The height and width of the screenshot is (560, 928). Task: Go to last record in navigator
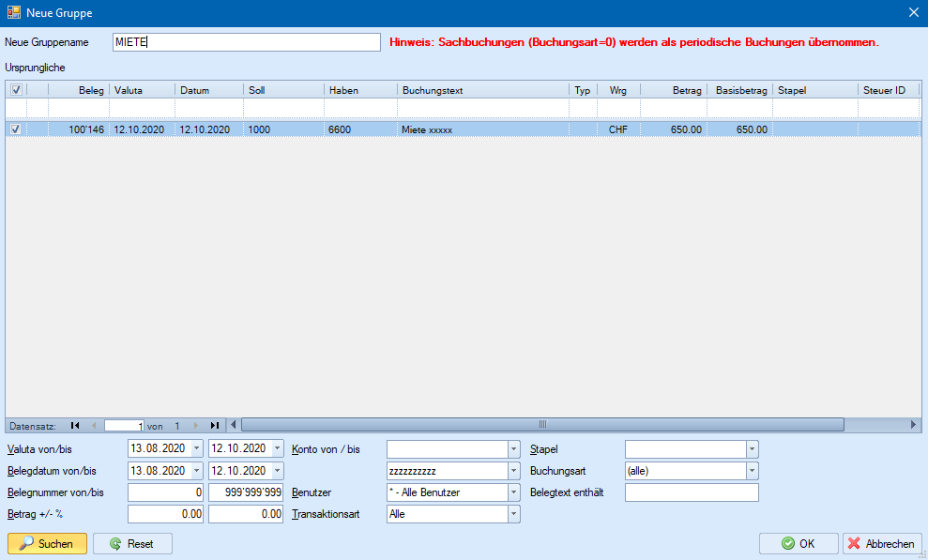pyautogui.click(x=215, y=425)
